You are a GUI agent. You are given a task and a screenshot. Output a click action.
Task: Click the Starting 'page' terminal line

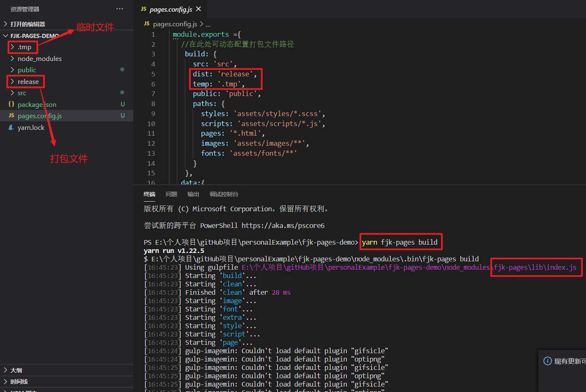(x=198, y=342)
